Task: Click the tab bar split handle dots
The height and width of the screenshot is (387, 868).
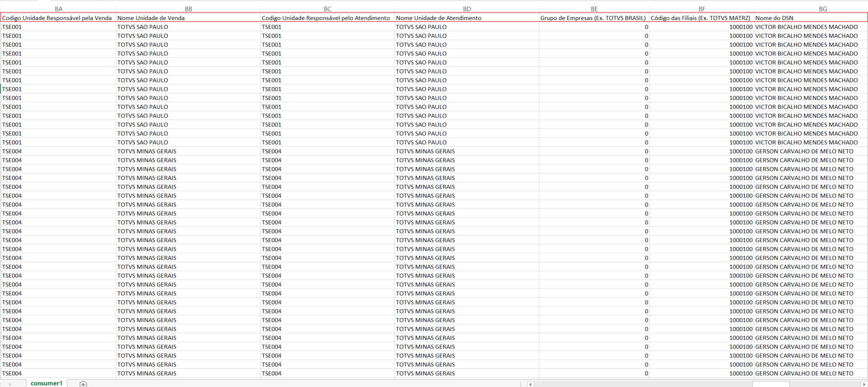Action: click(x=521, y=384)
